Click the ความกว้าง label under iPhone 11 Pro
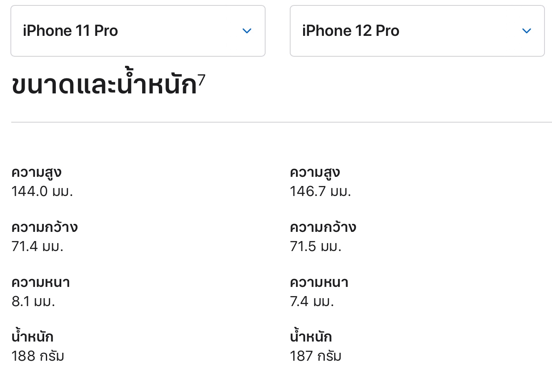This screenshot has width=552, height=392. pyautogui.click(x=45, y=228)
